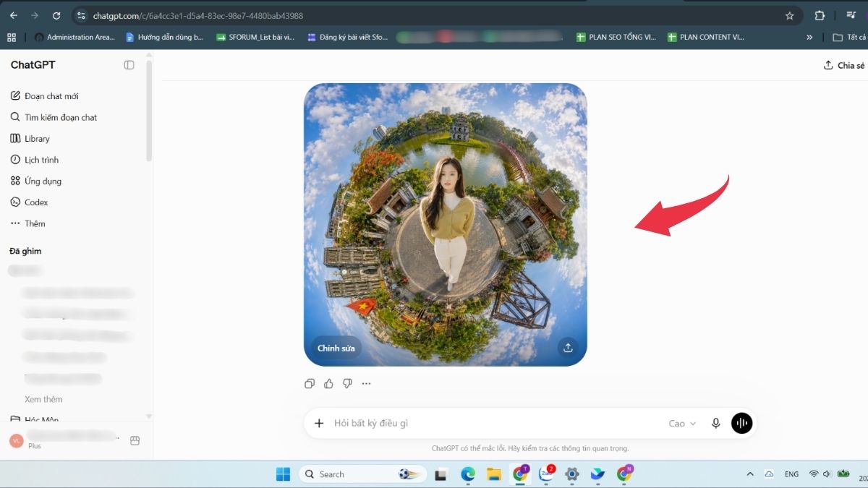Click the battery tray icon

tap(843, 474)
